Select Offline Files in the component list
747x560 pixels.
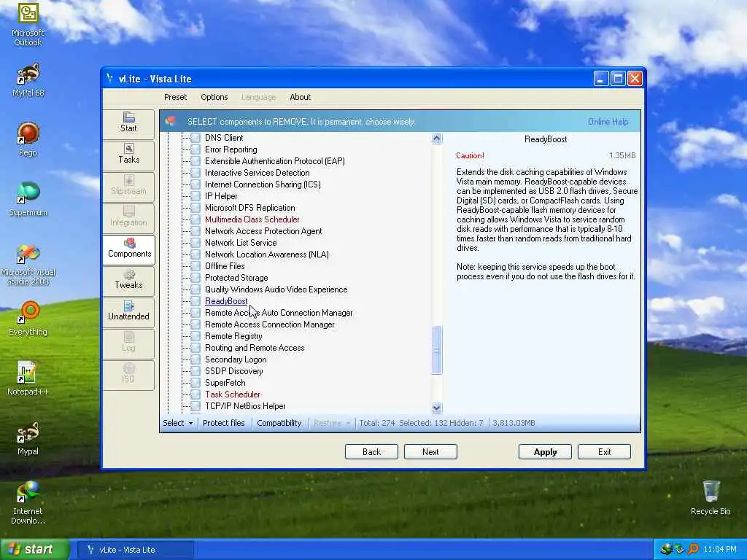coord(225,266)
